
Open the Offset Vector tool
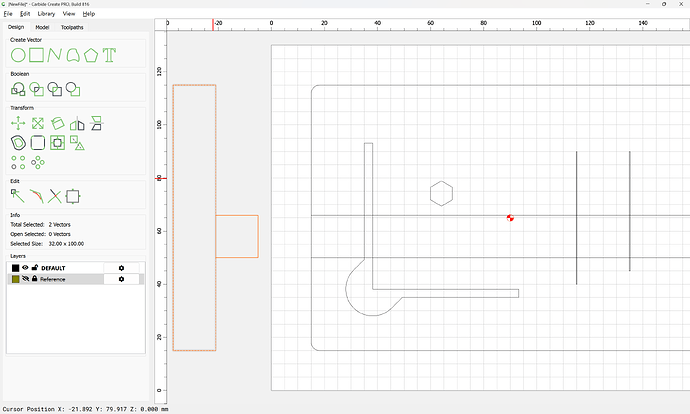pyautogui.click(x=18, y=143)
